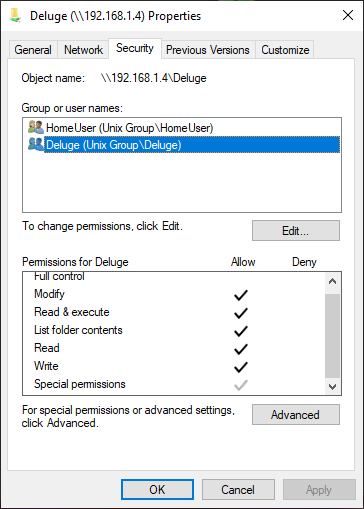364x509 pixels.
Task: Switch to Previous Versions tab
Action: (208, 50)
